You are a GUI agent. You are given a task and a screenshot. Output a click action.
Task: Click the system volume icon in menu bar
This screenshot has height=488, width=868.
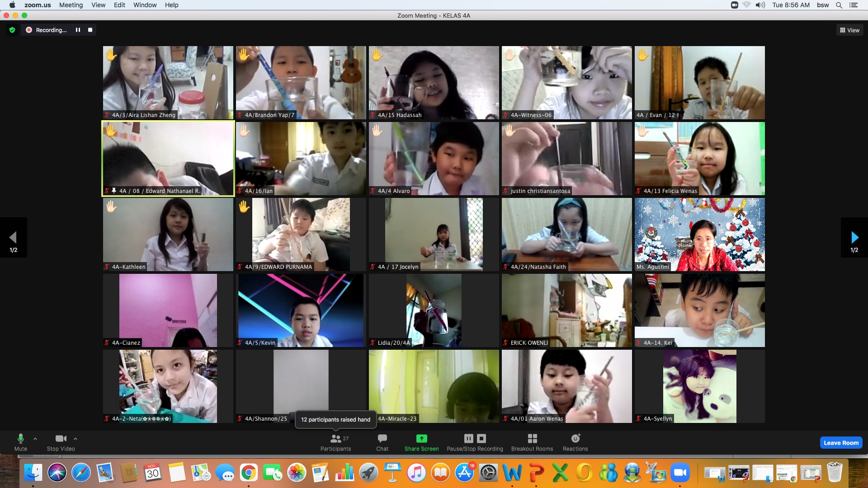[760, 5]
